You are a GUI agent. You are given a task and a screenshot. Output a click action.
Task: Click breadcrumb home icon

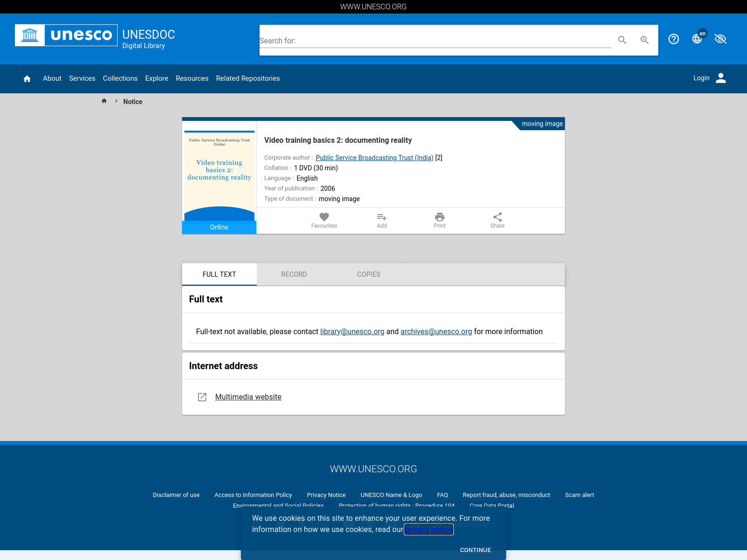(104, 101)
